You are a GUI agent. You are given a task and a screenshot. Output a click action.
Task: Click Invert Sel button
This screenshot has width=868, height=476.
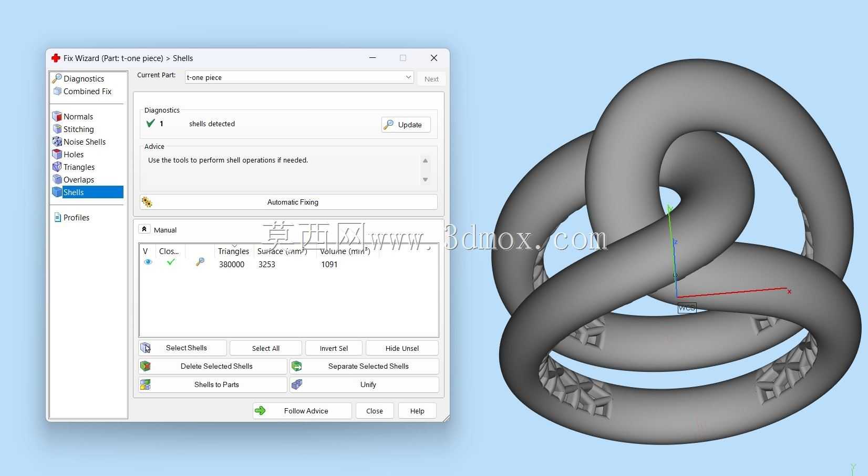click(334, 348)
